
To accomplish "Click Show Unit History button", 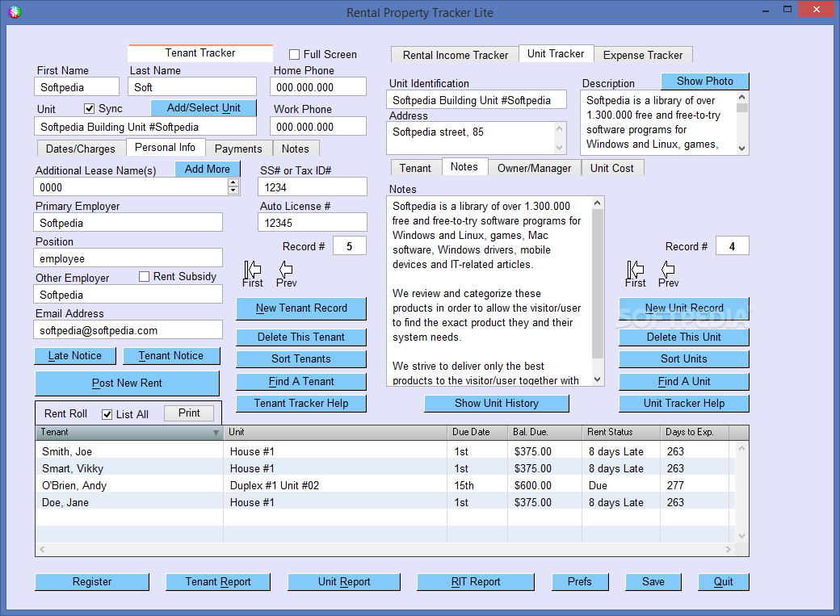I will click(497, 404).
